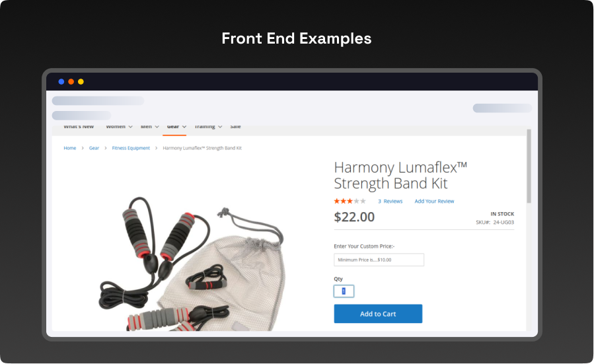
Task: Open the Fitness Equipment breadcrumb link
Action: (x=131, y=148)
